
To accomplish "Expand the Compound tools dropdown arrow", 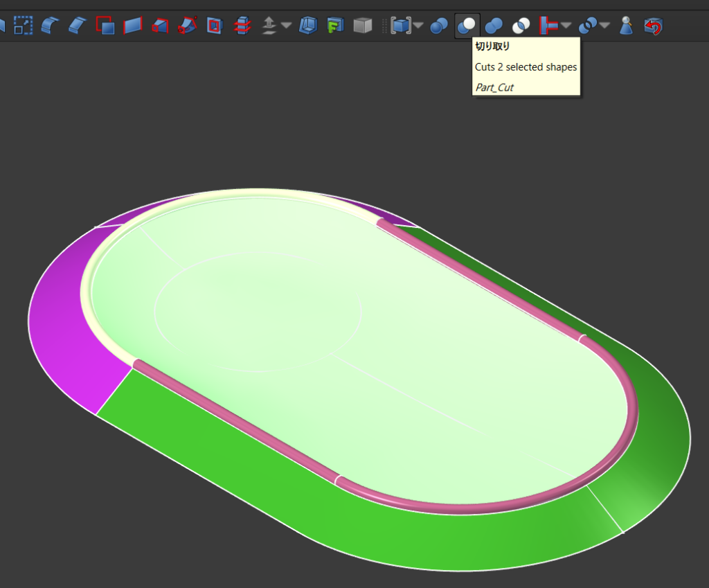I will (418, 26).
